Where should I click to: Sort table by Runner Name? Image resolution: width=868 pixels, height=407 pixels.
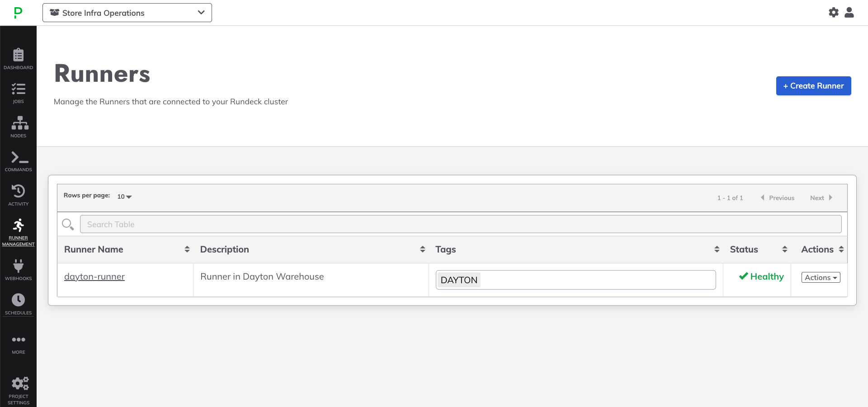coord(187,249)
